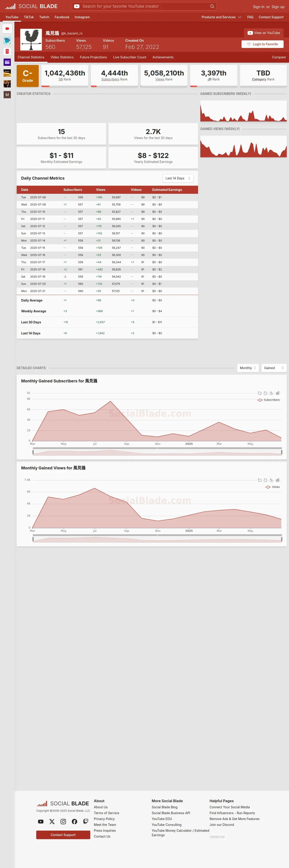Switch subscribers chart to bar view

click(278, 393)
